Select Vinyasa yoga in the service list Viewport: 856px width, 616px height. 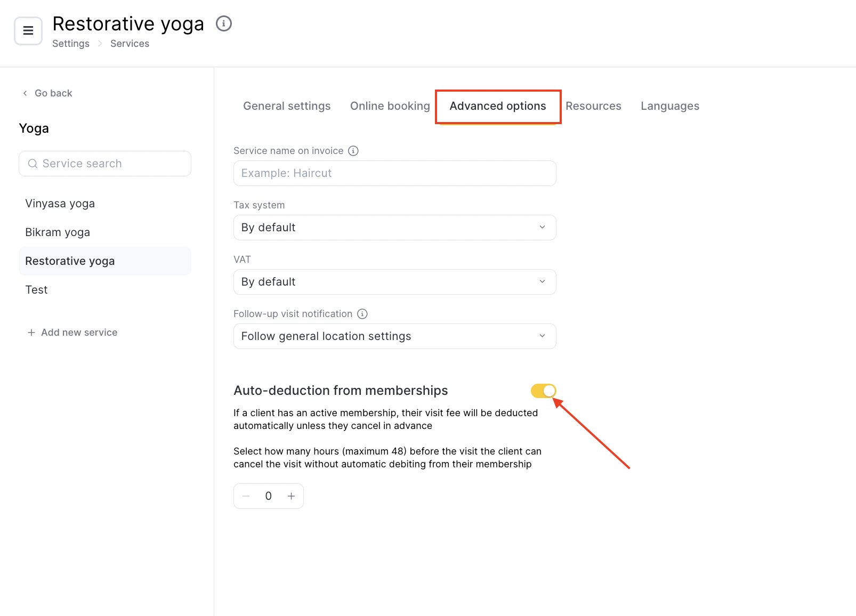pos(60,204)
